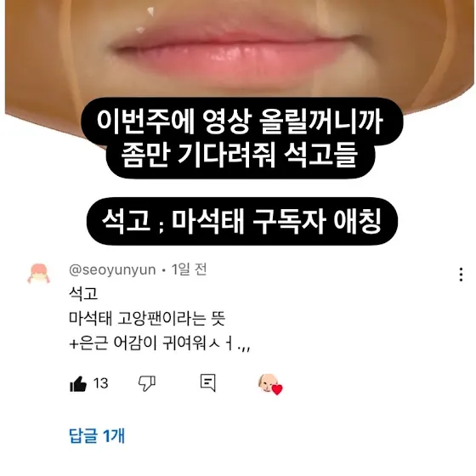The image size is (476, 476).
Task: Click comment text '마석태 고앙팬이라는 뜻'
Action: [x=147, y=319]
